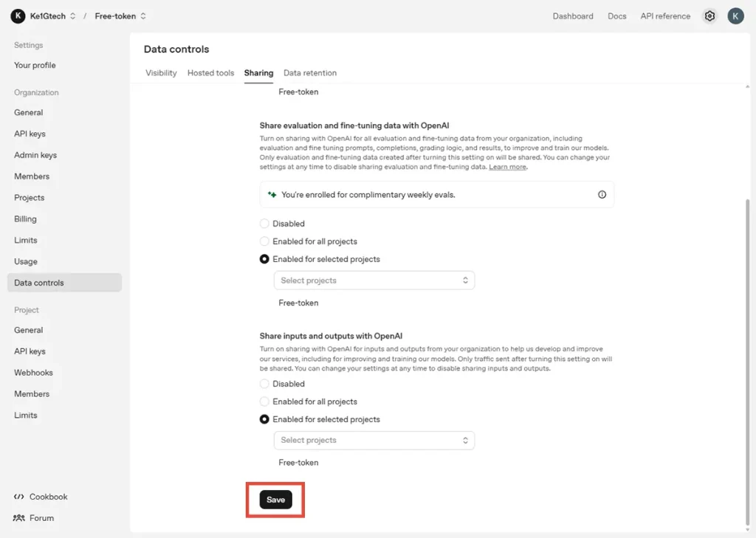Open the Forum link

41,518
